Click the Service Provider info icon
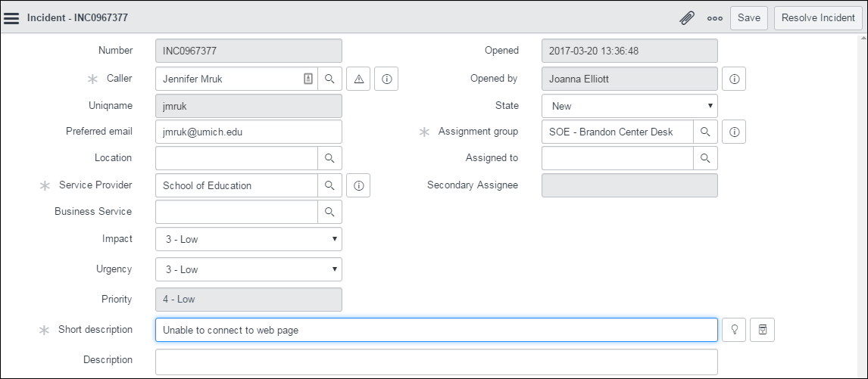 (x=358, y=185)
